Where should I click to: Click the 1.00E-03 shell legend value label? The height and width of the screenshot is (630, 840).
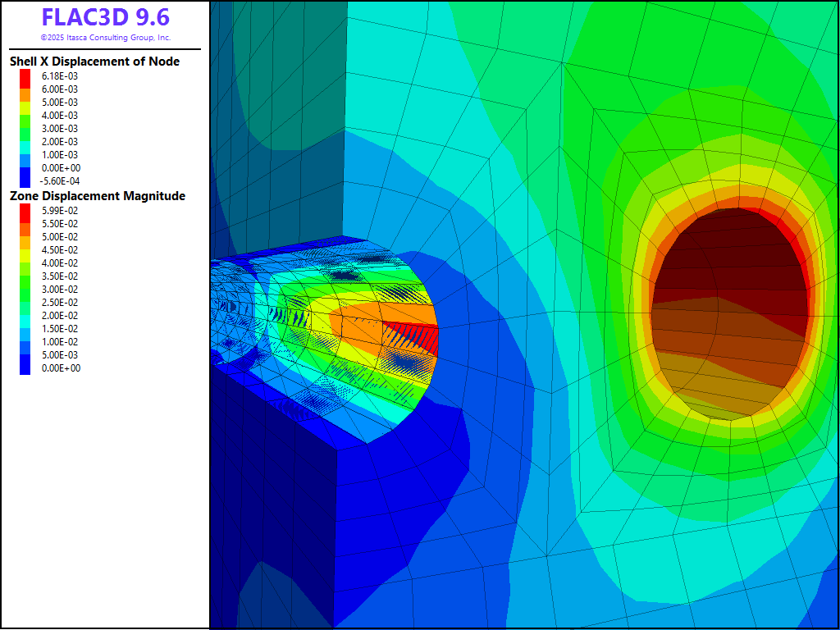pyautogui.click(x=61, y=154)
